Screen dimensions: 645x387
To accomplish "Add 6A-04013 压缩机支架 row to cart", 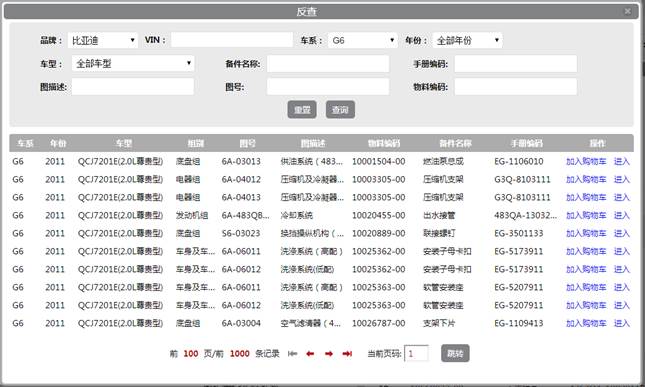I will [x=586, y=197].
